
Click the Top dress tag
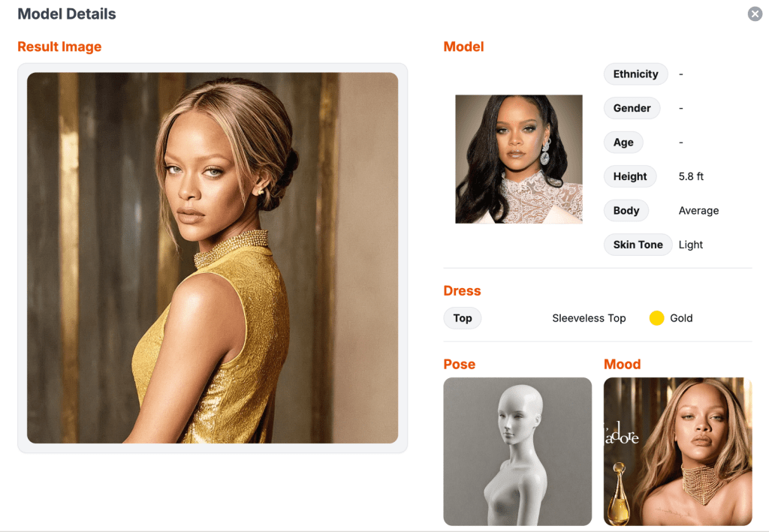(x=463, y=318)
